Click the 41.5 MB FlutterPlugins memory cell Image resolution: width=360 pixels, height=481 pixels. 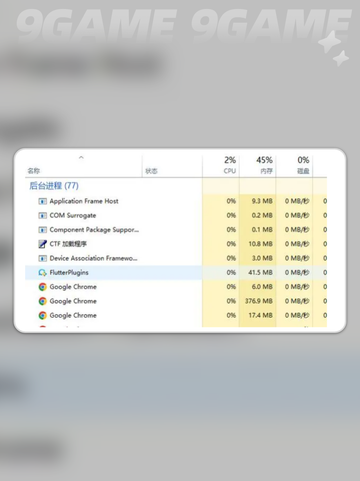click(x=260, y=273)
